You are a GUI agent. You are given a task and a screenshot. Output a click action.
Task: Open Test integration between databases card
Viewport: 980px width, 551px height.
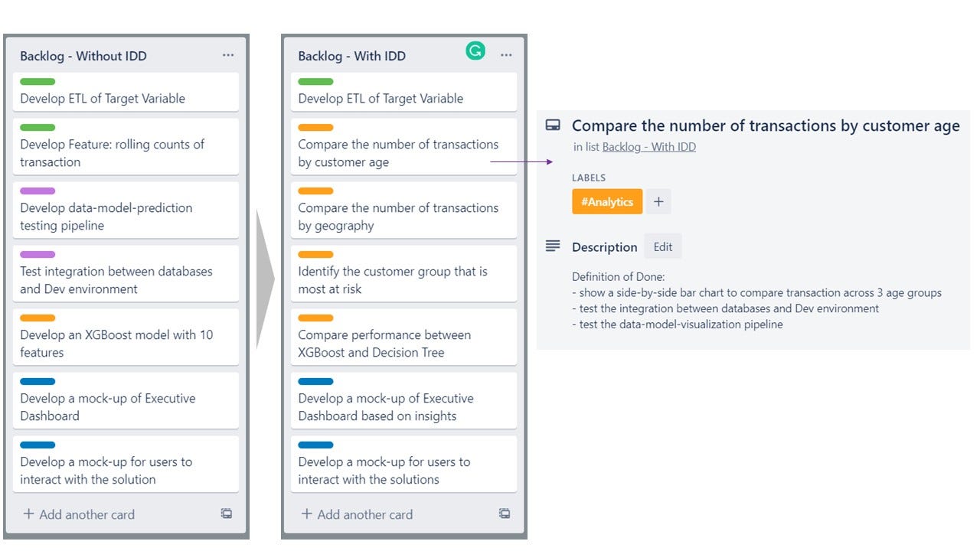point(126,273)
